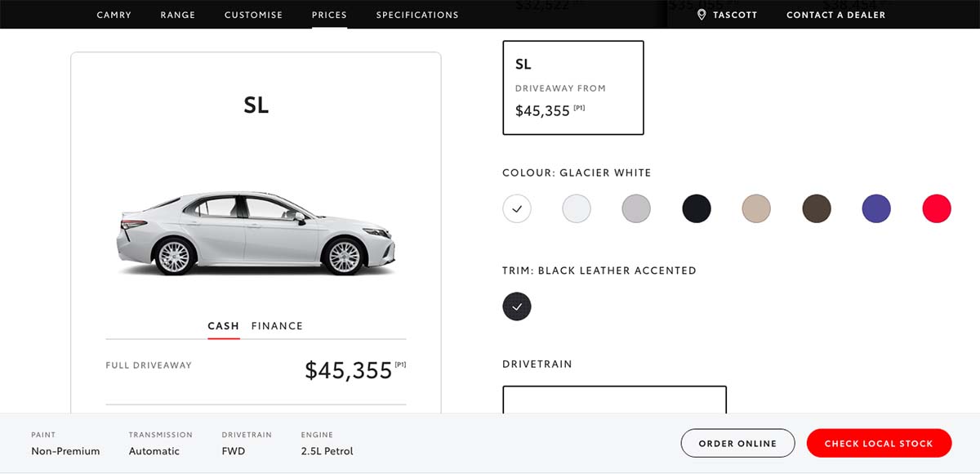Switch to the Cash pricing tab
The image size is (980, 474).
coord(223,326)
